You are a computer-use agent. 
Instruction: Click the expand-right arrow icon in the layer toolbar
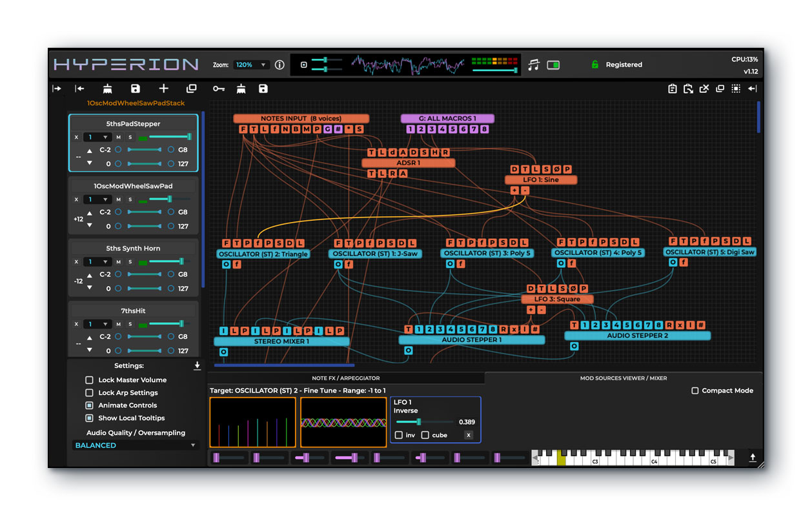coord(57,88)
